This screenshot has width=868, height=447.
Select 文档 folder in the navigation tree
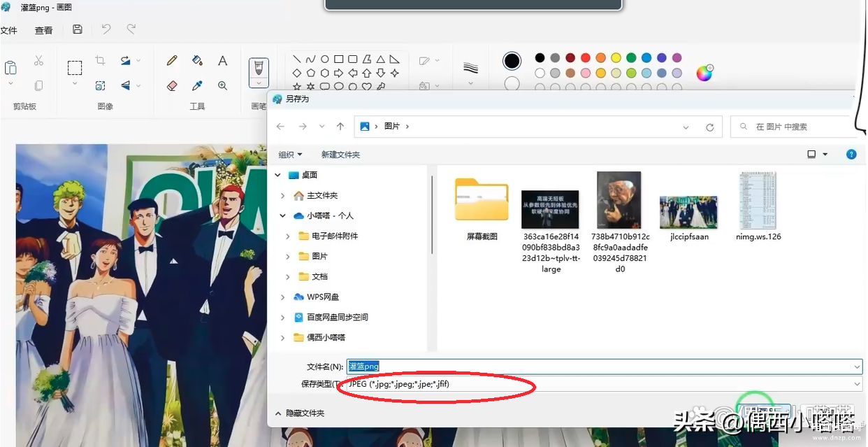coord(319,277)
